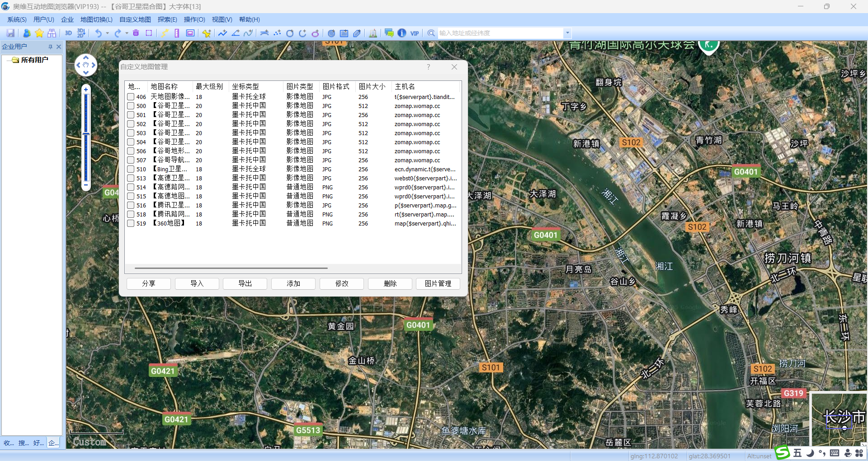Check the box for map 406
868x461 pixels.
tap(131, 97)
